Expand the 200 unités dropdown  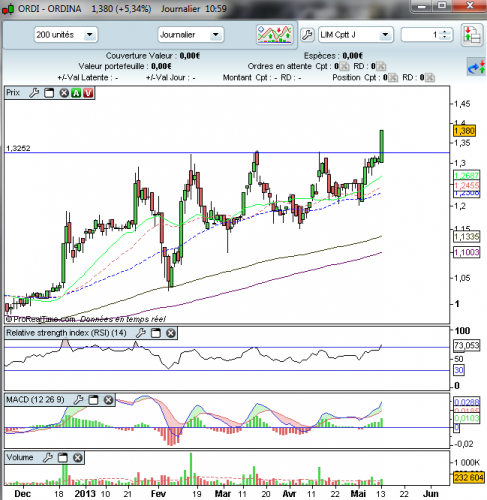[90, 35]
